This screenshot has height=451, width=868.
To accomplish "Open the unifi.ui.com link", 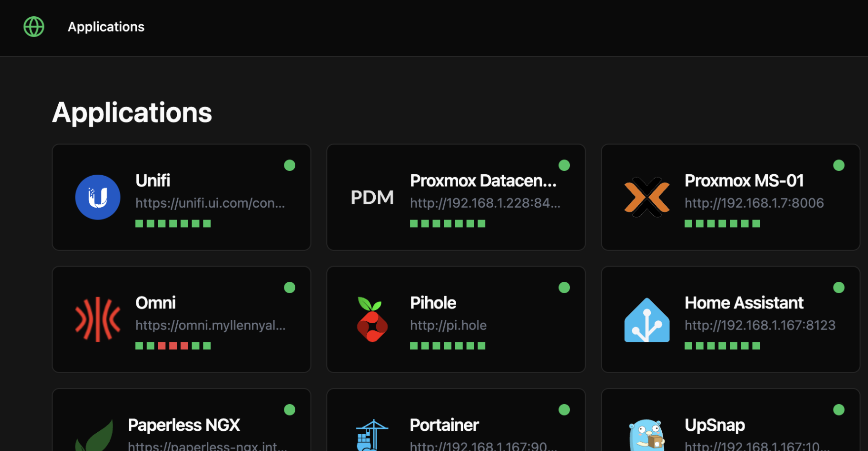I will tap(210, 203).
